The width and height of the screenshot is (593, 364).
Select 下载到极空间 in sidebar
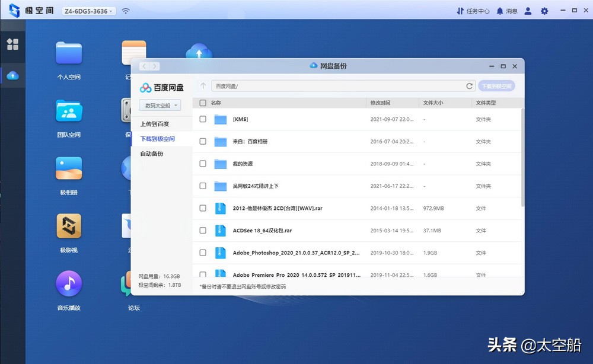click(157, 139)
